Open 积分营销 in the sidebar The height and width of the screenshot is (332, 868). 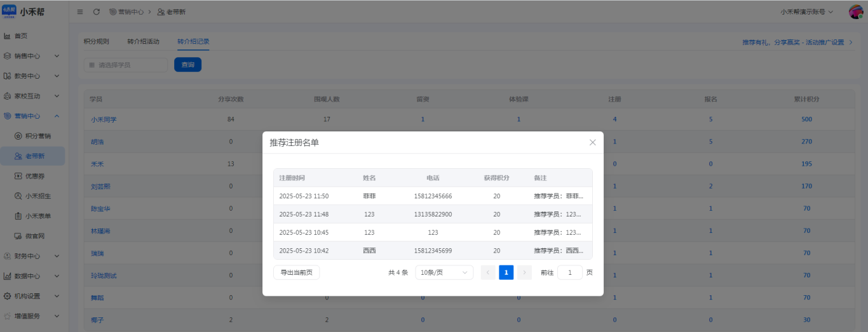(37, 136)
